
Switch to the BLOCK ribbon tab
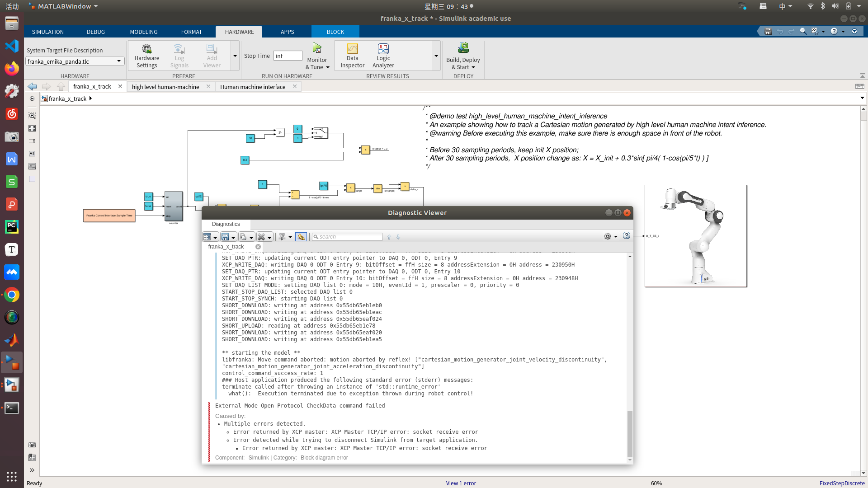(x=335, y=32)
